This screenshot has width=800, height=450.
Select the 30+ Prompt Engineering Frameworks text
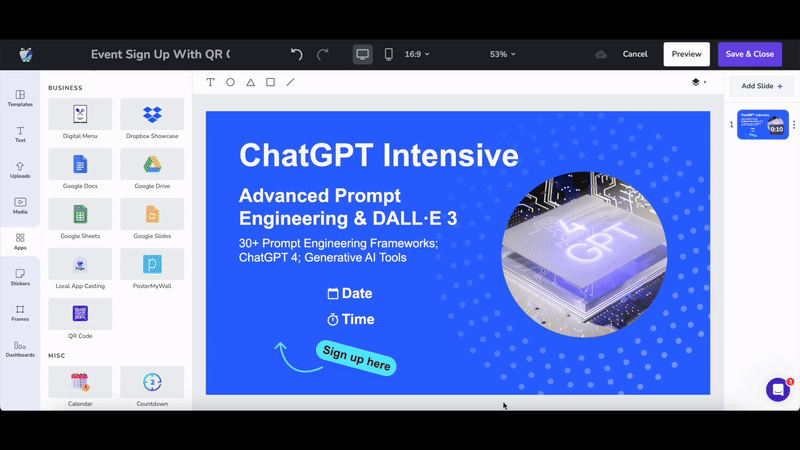click(x=338, y=250)
